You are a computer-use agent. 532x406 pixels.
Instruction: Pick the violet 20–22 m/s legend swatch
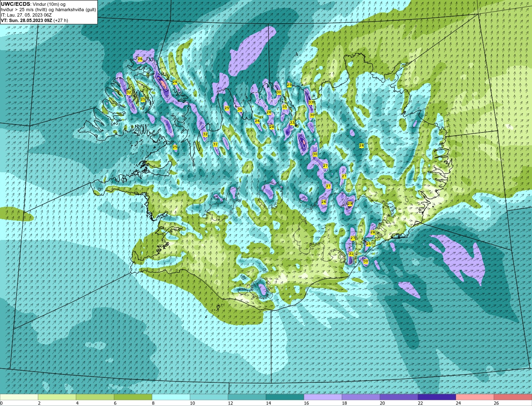click(x=399, y=397)
